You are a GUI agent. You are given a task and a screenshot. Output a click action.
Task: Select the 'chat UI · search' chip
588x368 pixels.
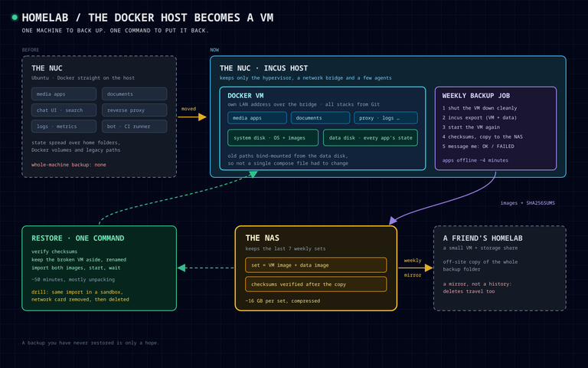coord(64,110)
